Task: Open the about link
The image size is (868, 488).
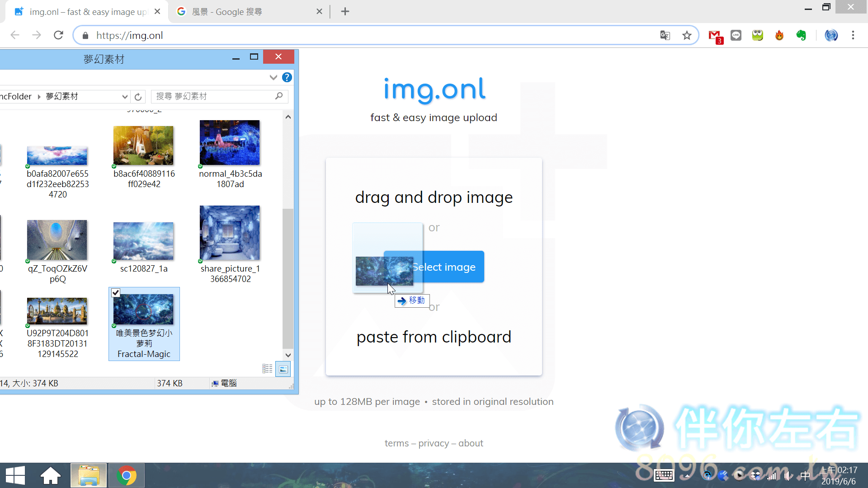Action: 471,443
